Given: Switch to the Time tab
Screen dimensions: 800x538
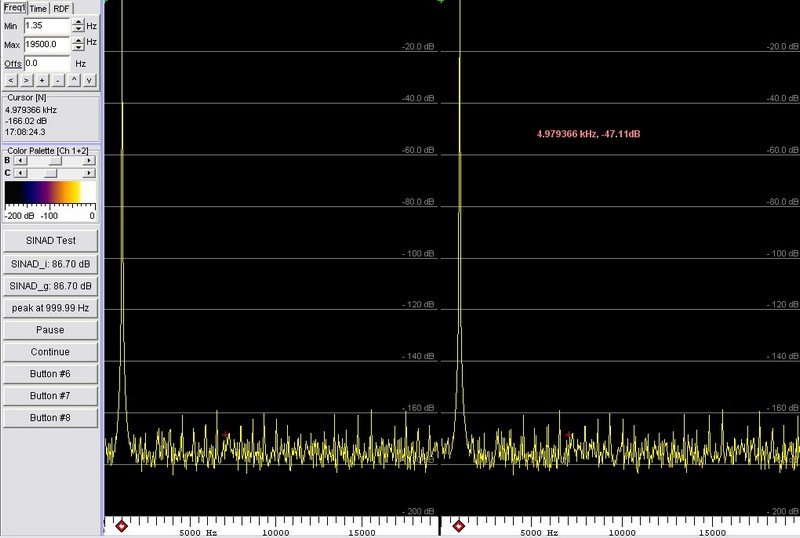Looking at the screenshot, I should 38,8.
